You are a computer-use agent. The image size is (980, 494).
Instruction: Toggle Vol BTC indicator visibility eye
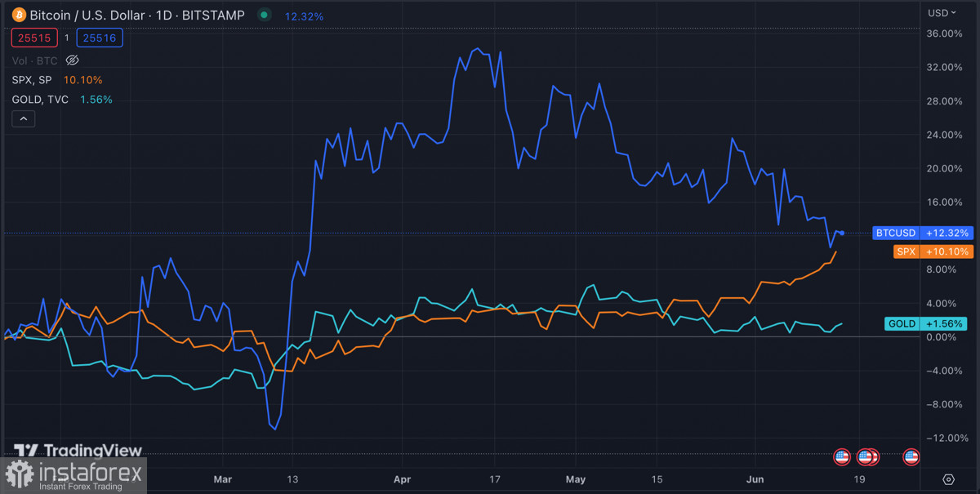pyautogui.click(x=72, y=60)
